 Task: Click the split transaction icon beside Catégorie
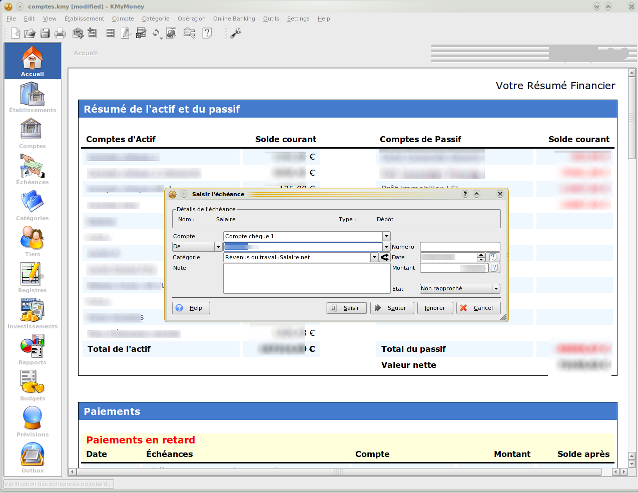[x=385, y=257]
